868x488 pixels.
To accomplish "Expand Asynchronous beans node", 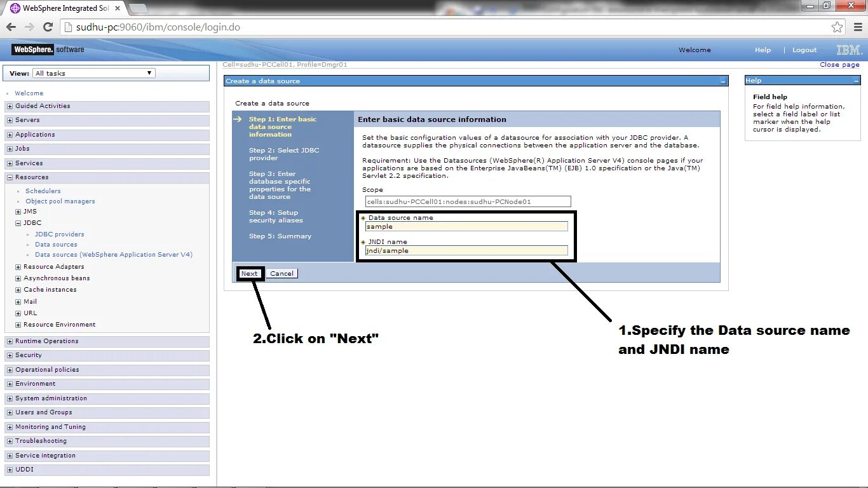I will pyautogui.click(x=18, y=278).
